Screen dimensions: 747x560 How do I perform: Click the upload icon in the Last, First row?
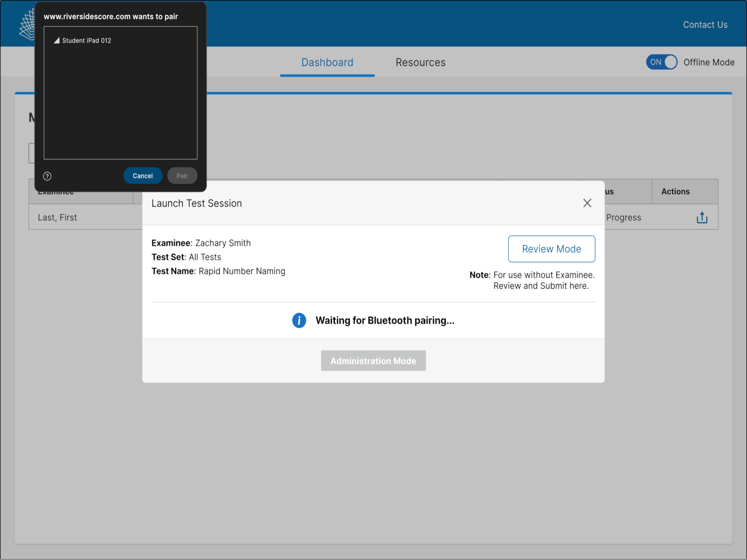point(702,217)
